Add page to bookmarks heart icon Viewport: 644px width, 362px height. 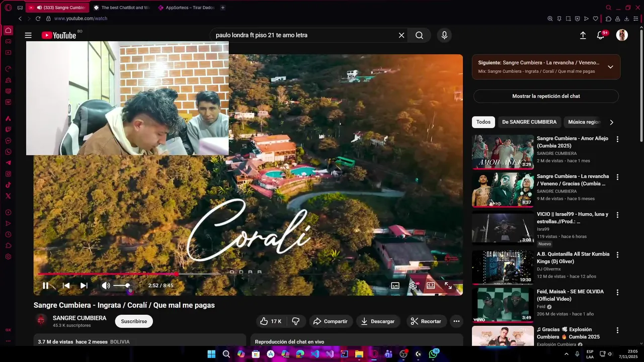pyautogui.click(x=596, y=19)
